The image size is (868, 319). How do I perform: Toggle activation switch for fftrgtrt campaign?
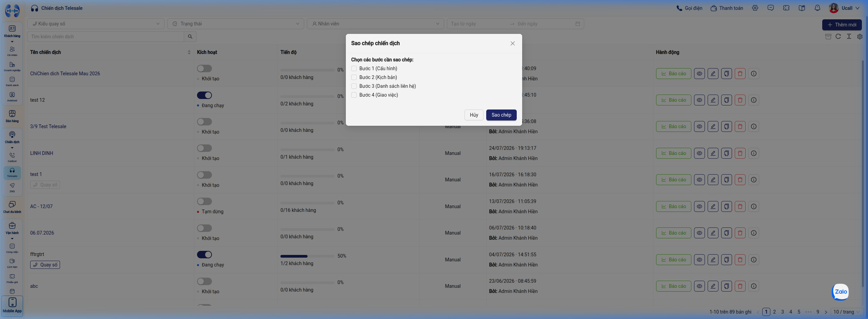pyautogui.click(x=204, y=255)
